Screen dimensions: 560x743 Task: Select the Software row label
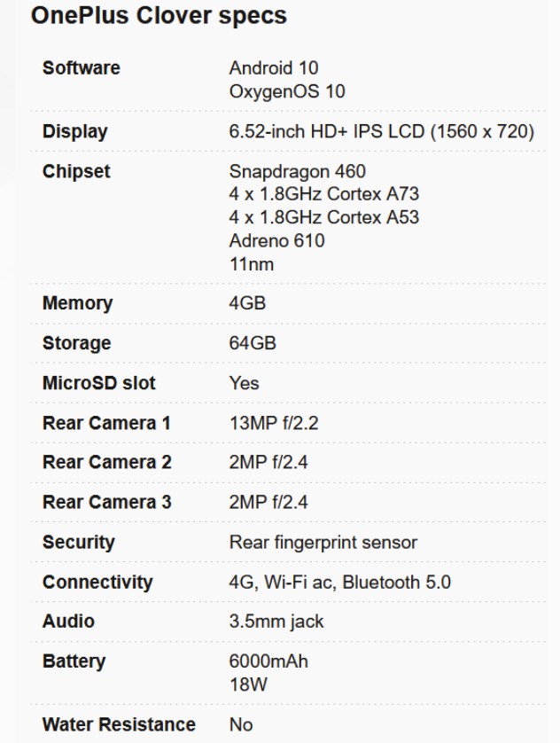(x=81, y=67)
